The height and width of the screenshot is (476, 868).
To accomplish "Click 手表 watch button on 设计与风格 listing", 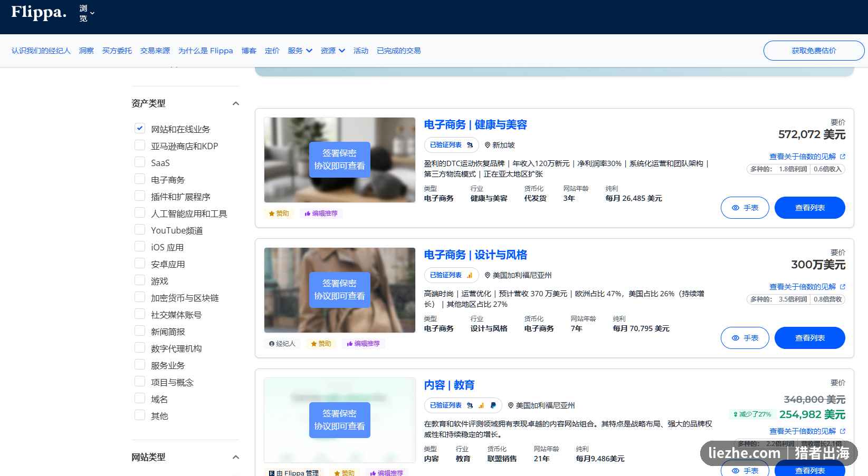I will (745, 338).
